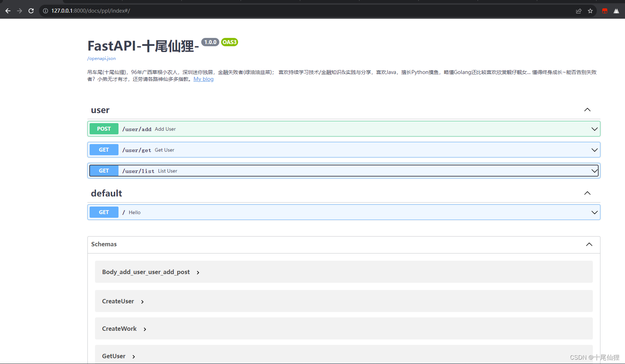
Task: Click the 'Get User' summary text
Action: 165,150
